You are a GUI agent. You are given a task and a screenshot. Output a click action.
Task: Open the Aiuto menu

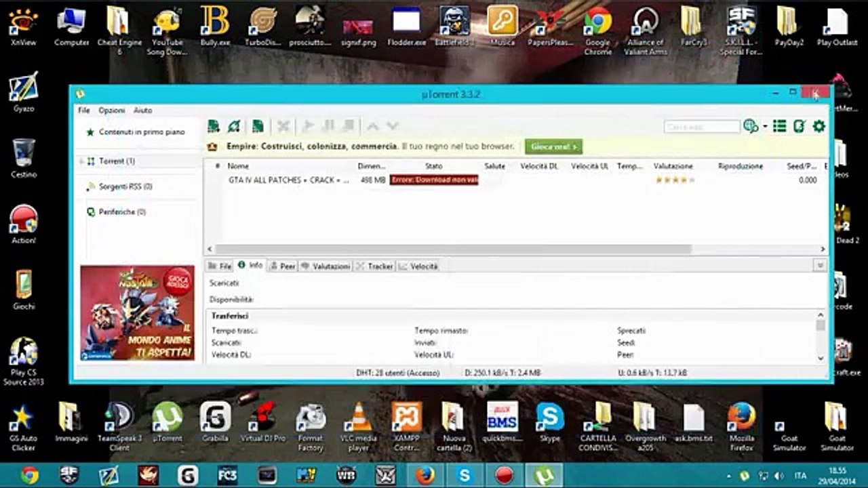tap(142, 110)
